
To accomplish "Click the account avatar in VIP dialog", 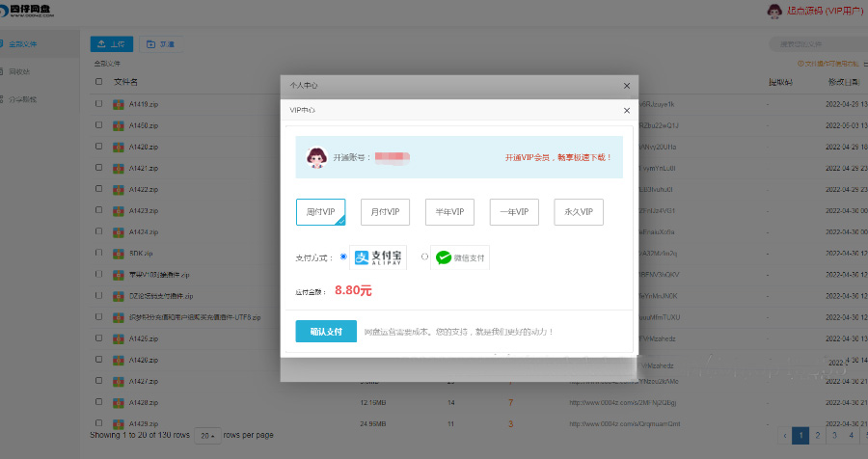I will click(x=315, y=157).
